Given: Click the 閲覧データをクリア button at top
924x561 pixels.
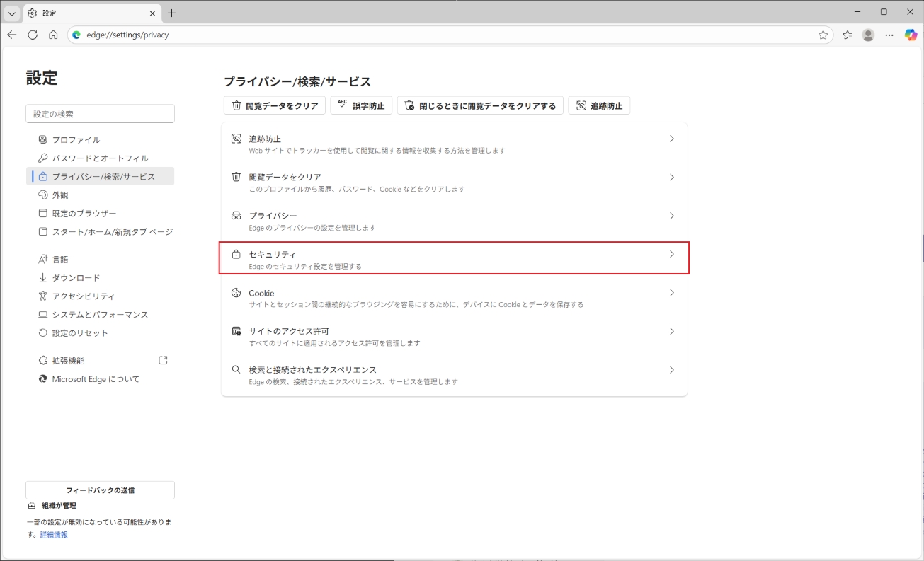Looking at the screenshot, I should pos(275,105).
